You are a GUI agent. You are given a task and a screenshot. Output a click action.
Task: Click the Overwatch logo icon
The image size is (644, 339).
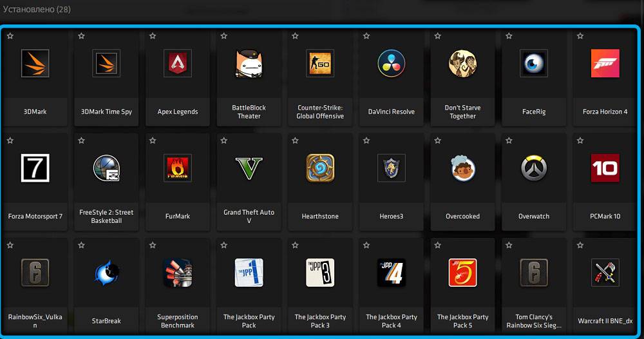click(533, 168)
